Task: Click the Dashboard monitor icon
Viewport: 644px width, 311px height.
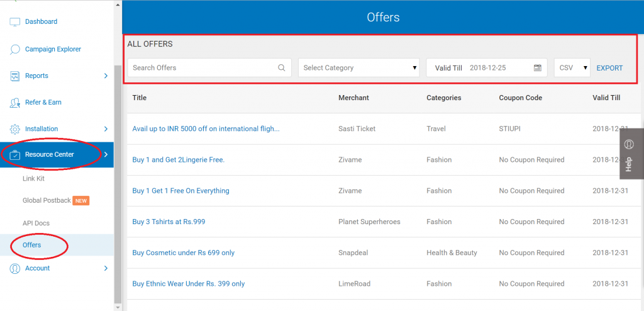Action: click(x=15, y=22)
